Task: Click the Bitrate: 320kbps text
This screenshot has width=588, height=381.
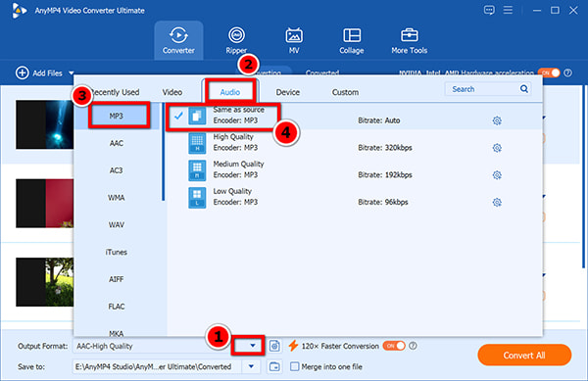Action: [x=385, y=148]
